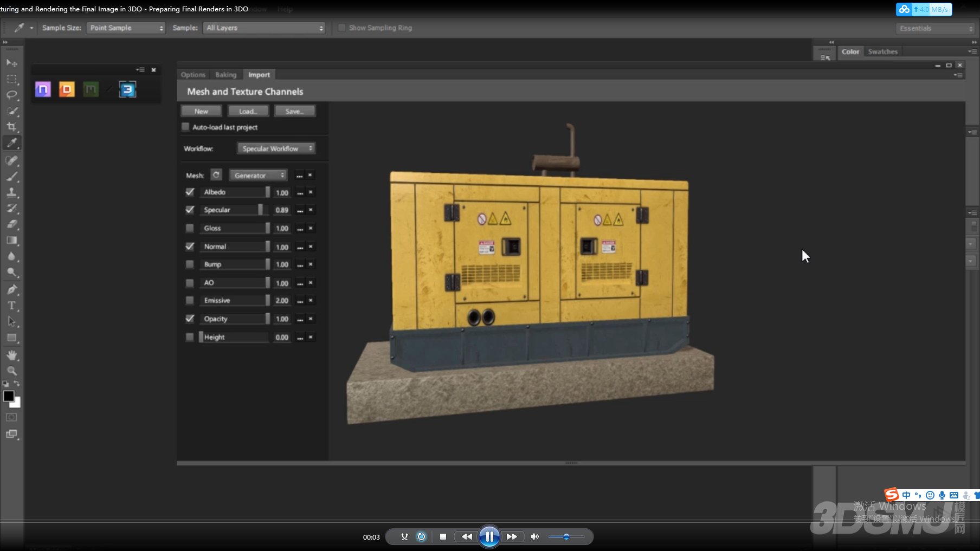
Task: Enable the Height channel checkbox
Action: (190, 337)
